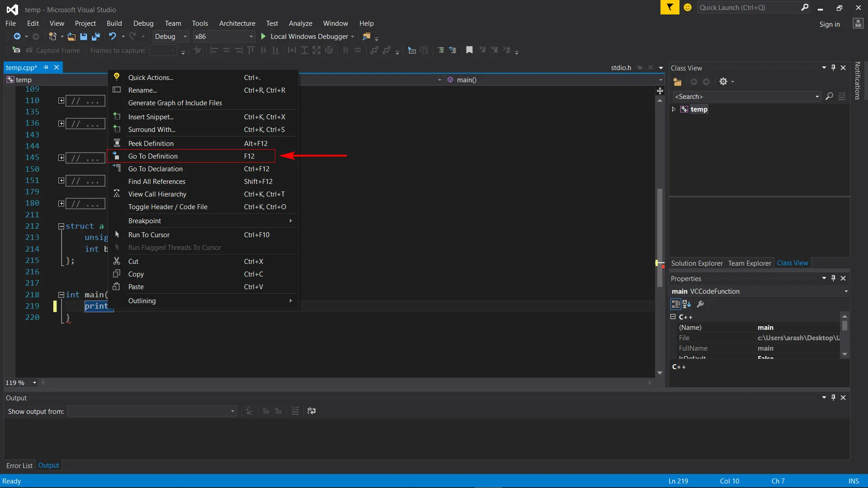This screenshot has width=868, height=488.
Task: Click Class View new folder icon
Action: [x=677, y=82]
